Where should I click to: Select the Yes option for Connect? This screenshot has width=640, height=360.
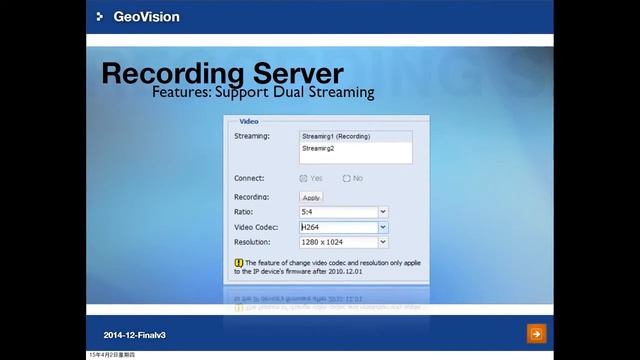pos(303,178)
